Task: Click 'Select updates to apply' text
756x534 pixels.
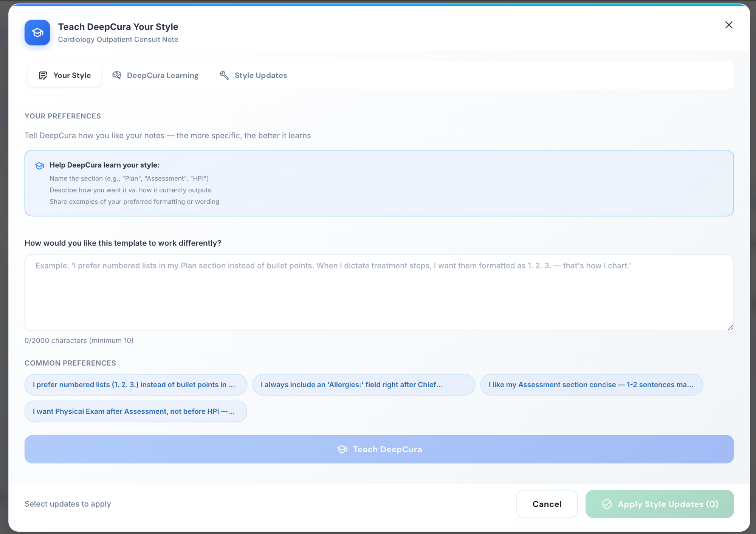Action: (x=68, y=504)
